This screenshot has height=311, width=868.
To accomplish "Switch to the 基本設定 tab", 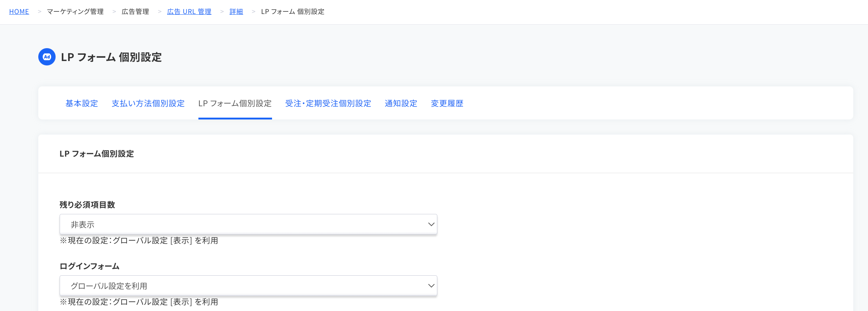I will 81,104.
